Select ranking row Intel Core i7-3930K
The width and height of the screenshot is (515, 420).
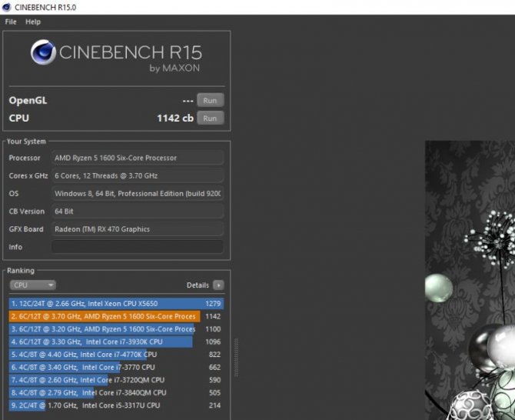(x=116, y=342)
